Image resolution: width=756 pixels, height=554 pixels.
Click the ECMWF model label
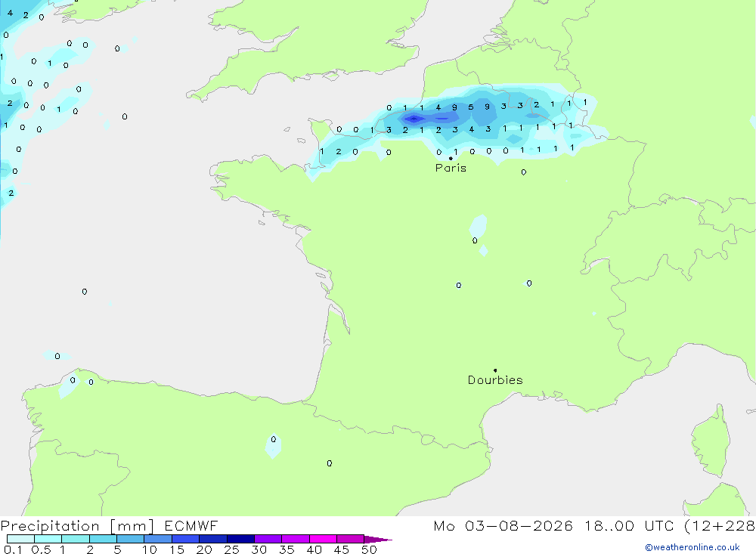pyautogui.click(x=191, y=525)
